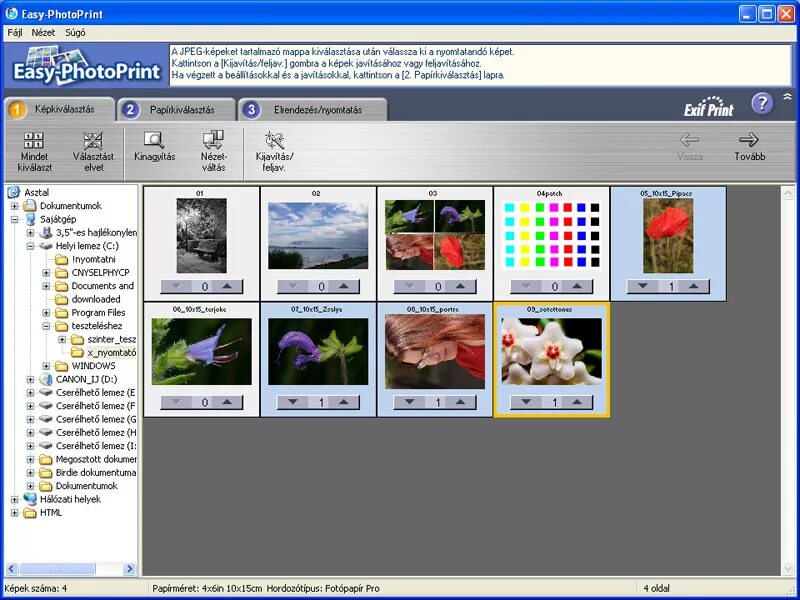Image resolution: width=800 pixels, height=600 pixels.
Task: Collapse the Helyi lemez (C:) node
Action: pyautogui.click(x=30, y=246)
